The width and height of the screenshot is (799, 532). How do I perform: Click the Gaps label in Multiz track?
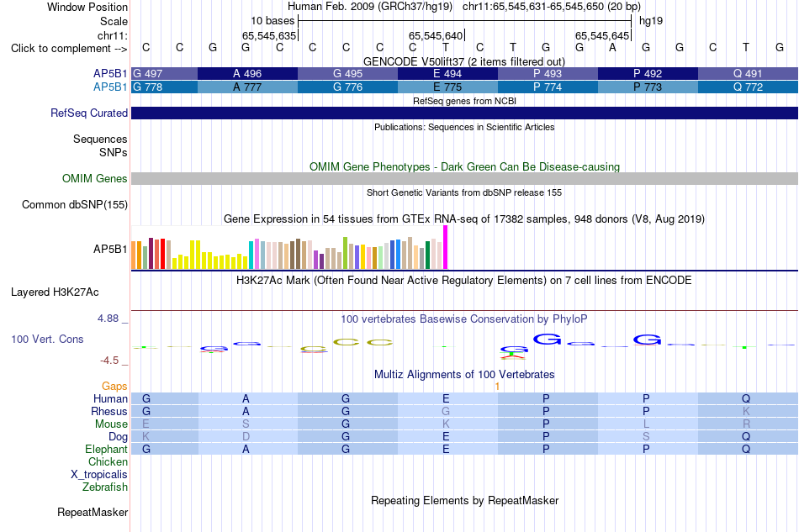click(x=114, y=387)
